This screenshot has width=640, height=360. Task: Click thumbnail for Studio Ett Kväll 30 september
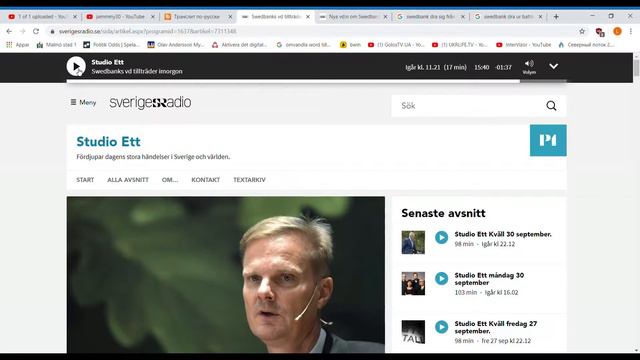[413, 242]
